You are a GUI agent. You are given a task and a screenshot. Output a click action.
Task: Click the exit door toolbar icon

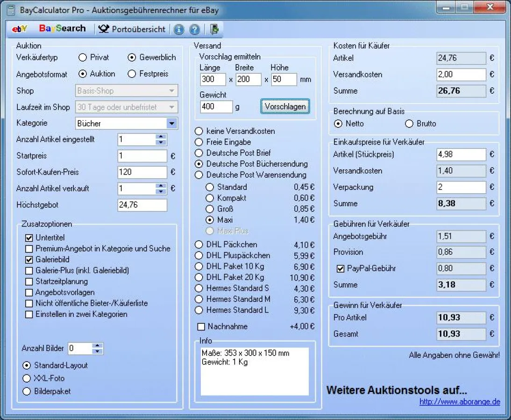(214, 29)
